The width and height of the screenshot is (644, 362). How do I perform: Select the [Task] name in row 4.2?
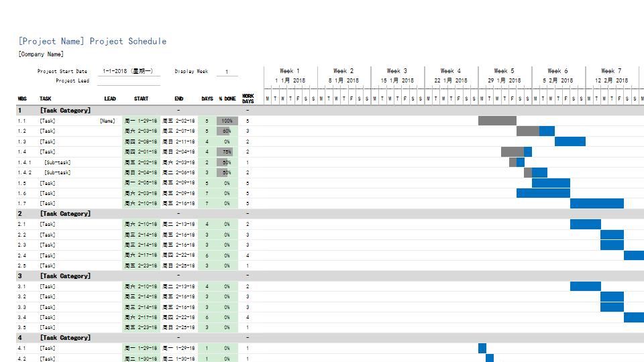click(x=48, y=359)
